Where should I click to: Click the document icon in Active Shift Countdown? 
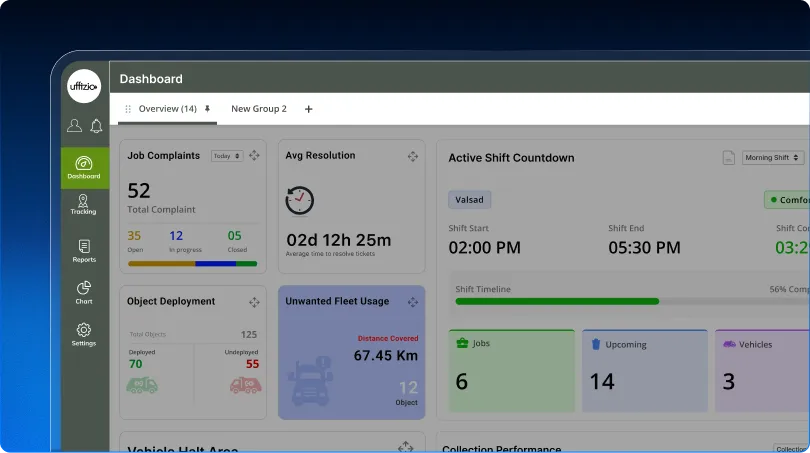(x=728, y=158)
